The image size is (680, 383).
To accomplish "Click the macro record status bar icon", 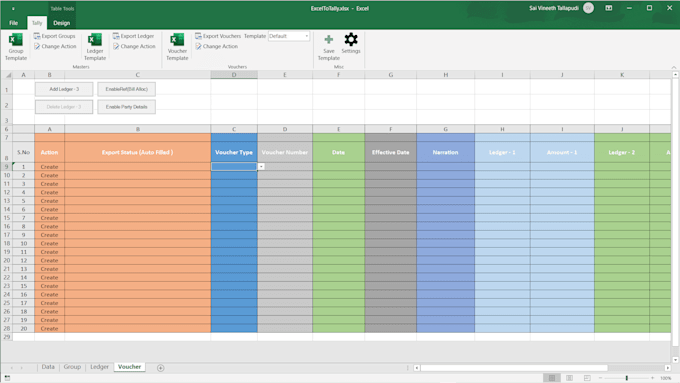I will pos(7,378).
